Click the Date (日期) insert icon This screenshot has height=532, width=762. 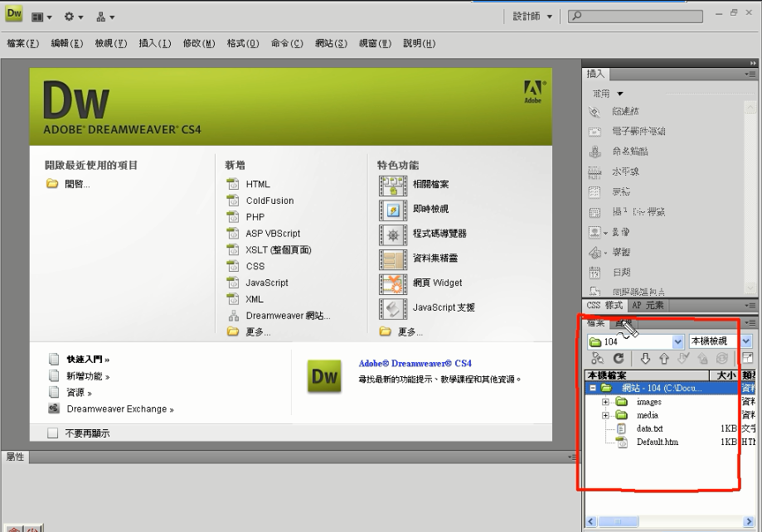click(595, 273)
